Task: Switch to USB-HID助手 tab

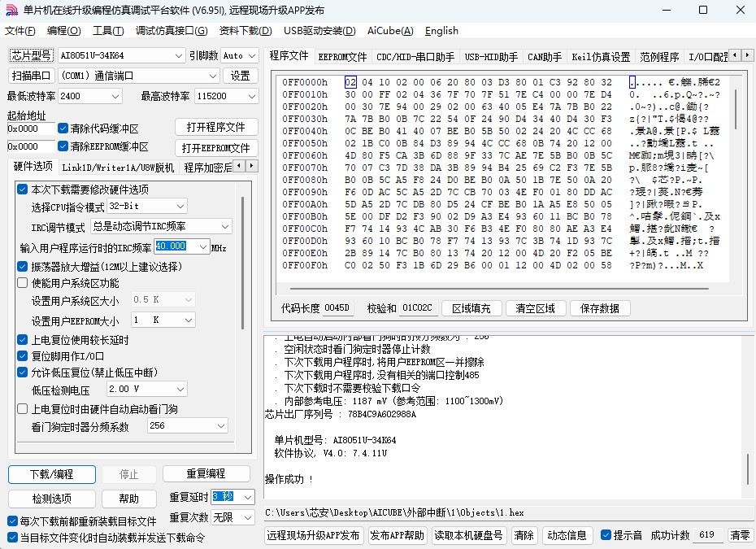Action: [491, 57]
